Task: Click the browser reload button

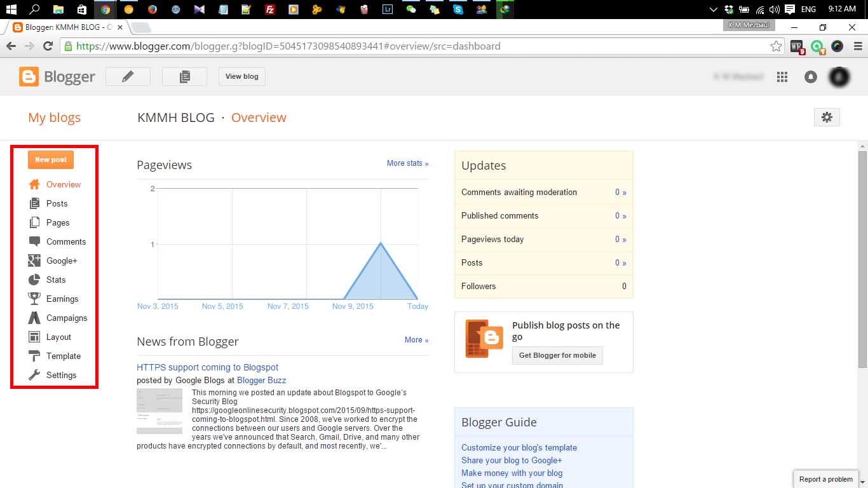Action: [x=48, y=46]
